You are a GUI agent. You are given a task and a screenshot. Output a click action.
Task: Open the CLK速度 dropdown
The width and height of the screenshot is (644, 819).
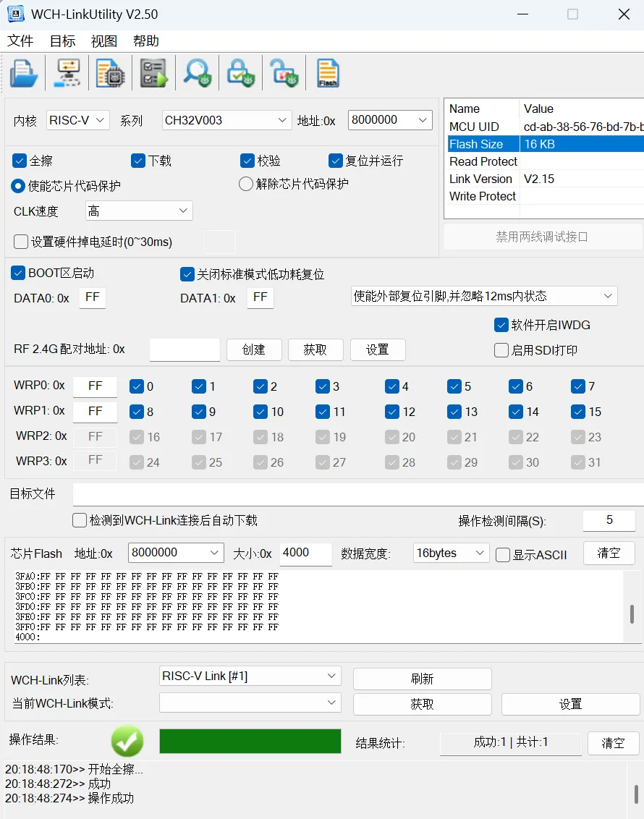(x=139, y=211)
